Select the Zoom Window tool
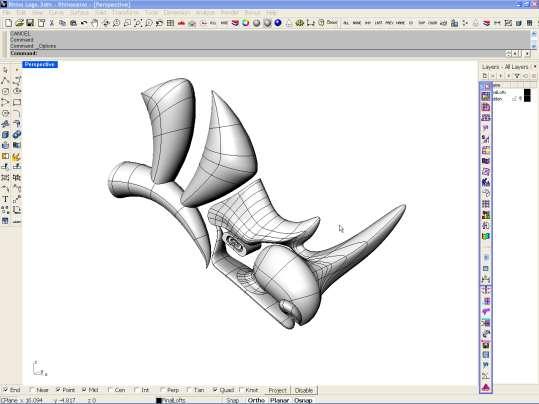This screenshot has height=404, width=539. point(127,23)
